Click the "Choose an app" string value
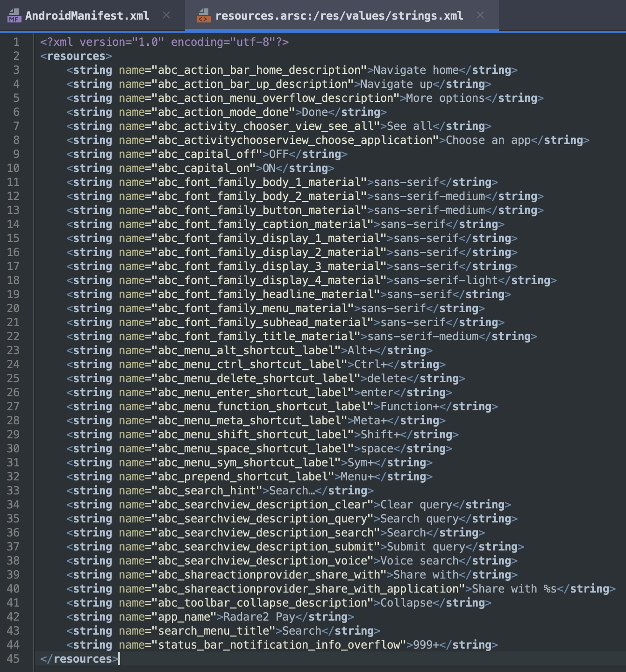This screenshot has width=626, height=672. [x=489, y=140]
